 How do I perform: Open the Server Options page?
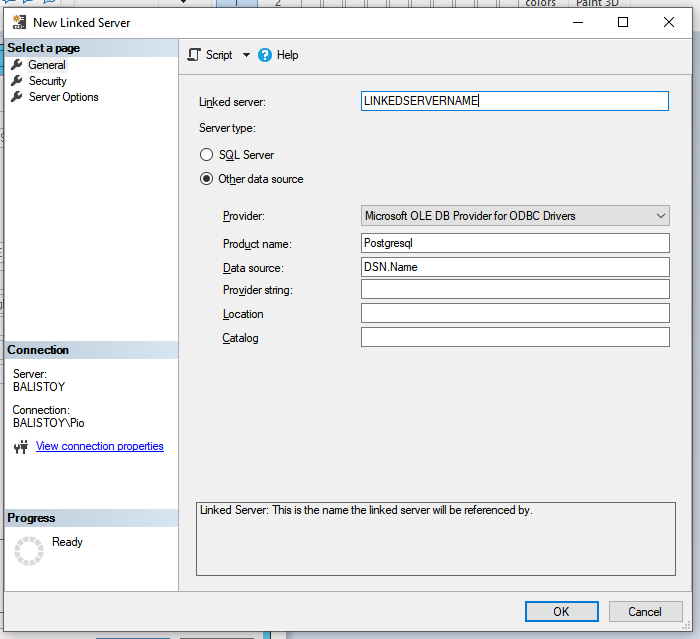pos(63,97)
